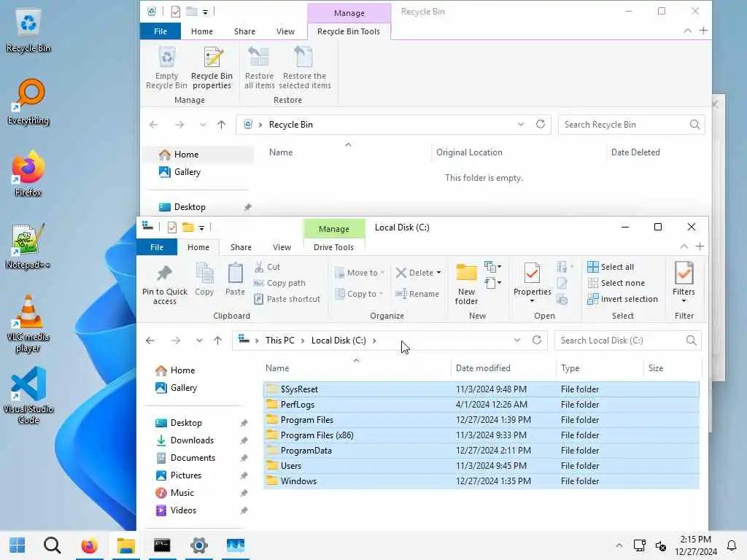Image resolution: width=747 pixels, height=560 pixels.
Task: Select the PerfLogs folder row
Action: pyautogui.click(x=481, y=404)
